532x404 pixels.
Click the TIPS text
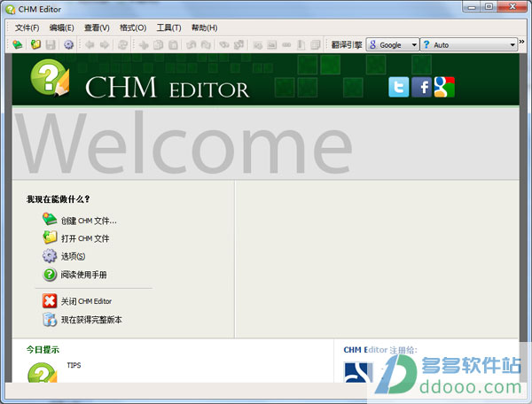tap(74, 365)
